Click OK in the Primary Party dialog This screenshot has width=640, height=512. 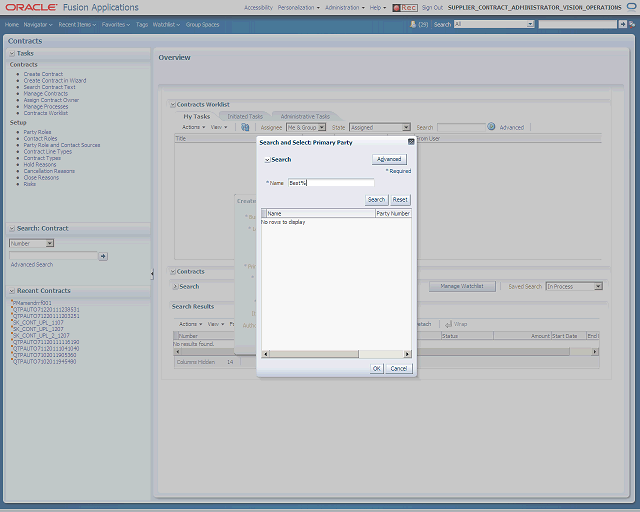(x=377, y=369)
